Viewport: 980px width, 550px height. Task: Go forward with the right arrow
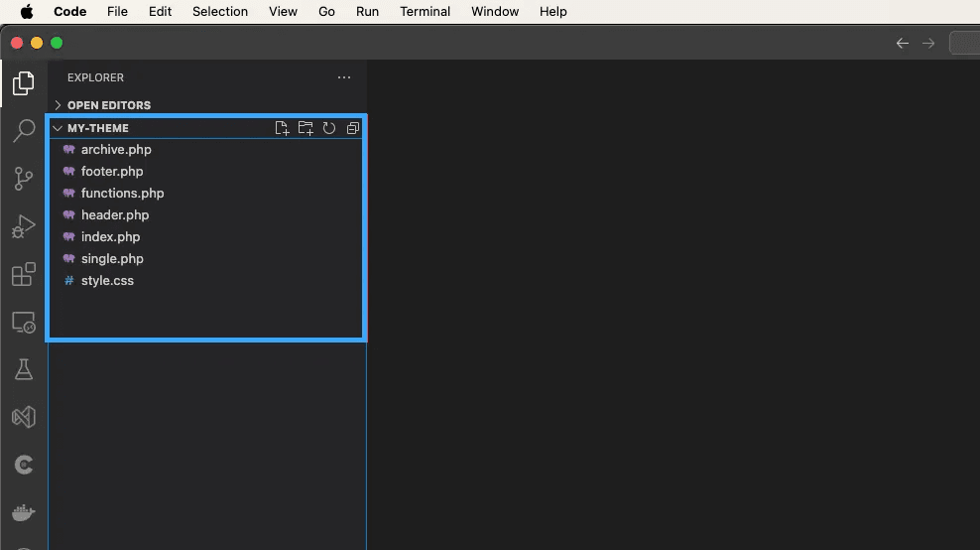(x=928, y=43)
